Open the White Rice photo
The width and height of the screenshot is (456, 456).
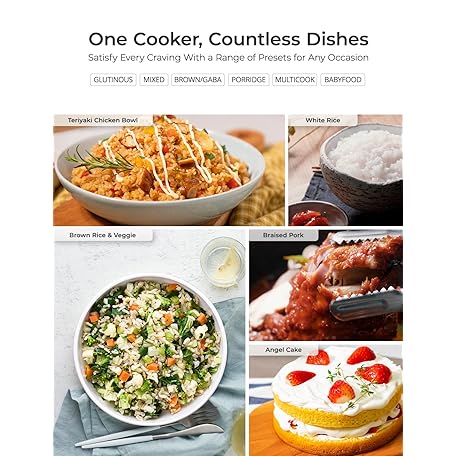click(x=345, y=170)
